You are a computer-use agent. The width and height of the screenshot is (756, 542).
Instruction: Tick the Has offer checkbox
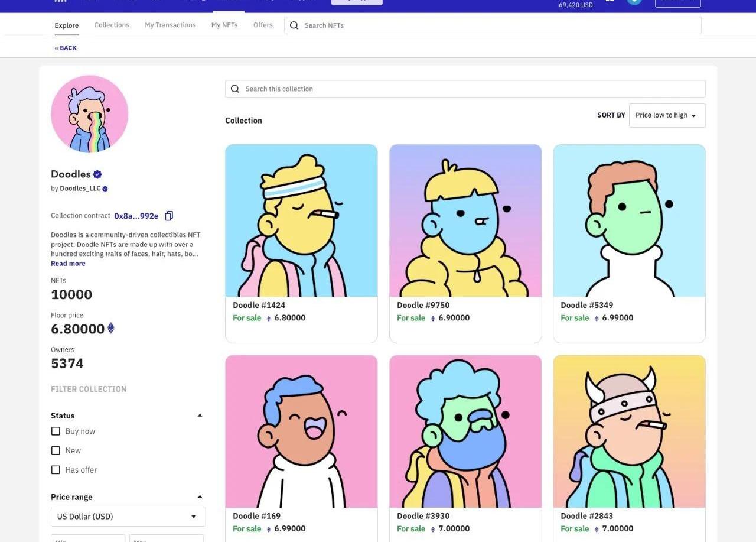click(56, 470)
